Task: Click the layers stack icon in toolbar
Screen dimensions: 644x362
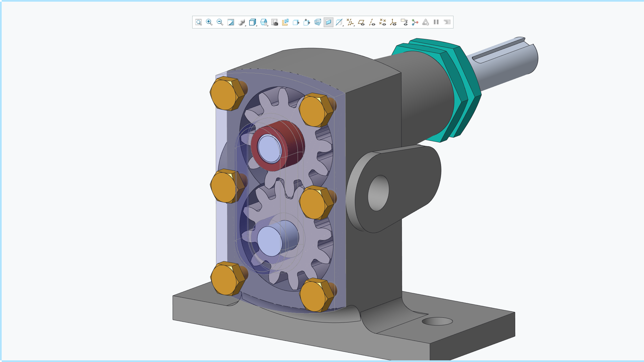Action: coord(285,22)
